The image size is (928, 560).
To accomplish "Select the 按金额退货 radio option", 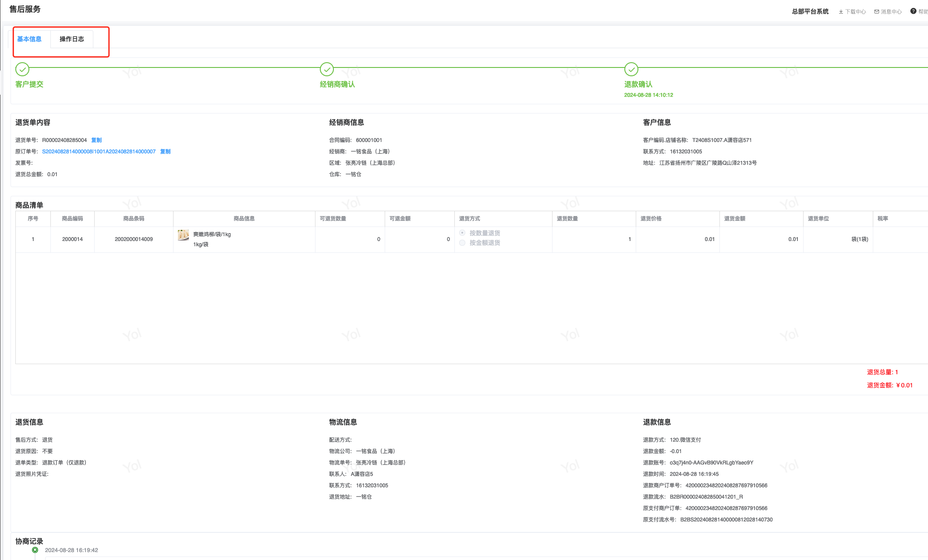I will pyautogui.click(x=462, y=243).
